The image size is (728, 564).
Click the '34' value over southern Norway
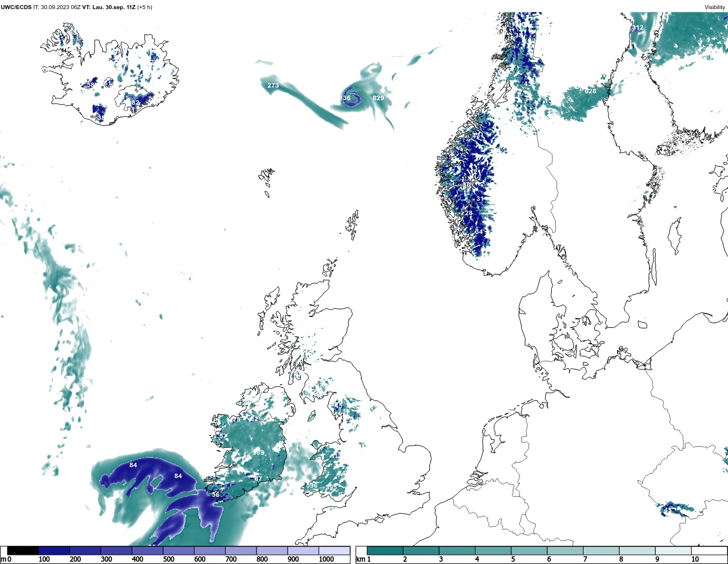coord(479,232)
